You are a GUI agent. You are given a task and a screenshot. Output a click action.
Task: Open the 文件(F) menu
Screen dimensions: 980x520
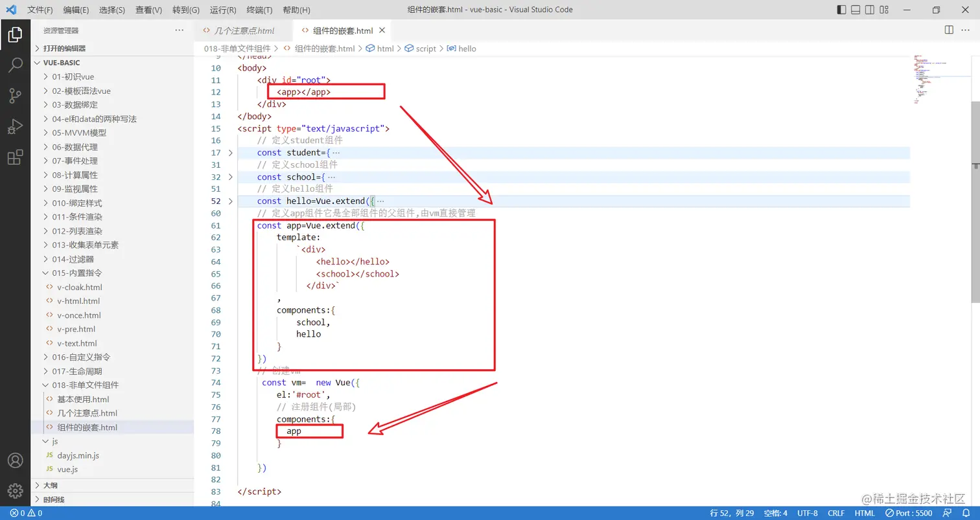(x=40, y=10)
